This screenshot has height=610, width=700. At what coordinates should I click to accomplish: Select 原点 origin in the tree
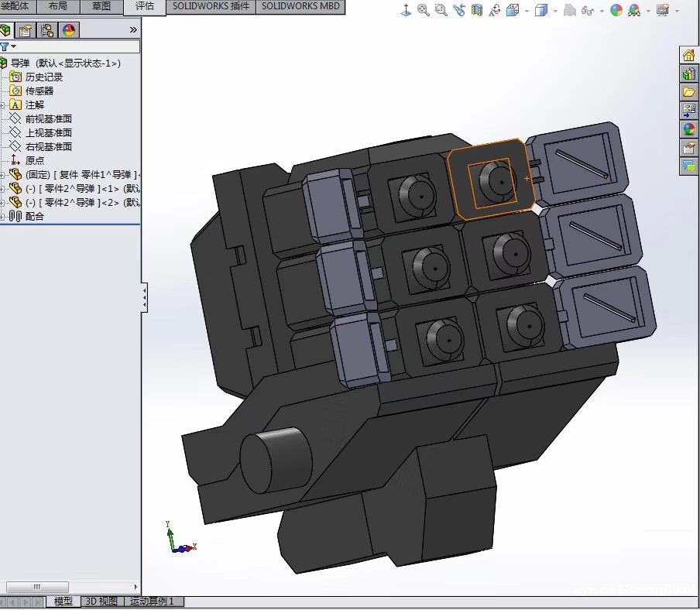[35, 160]
